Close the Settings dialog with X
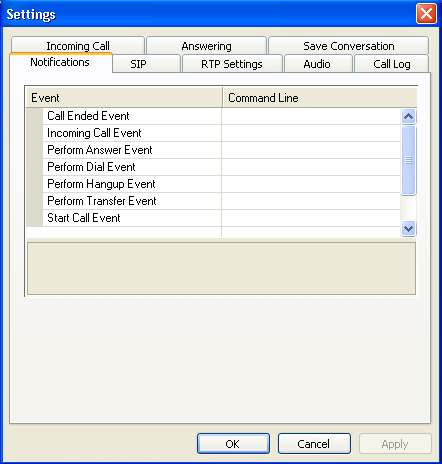 tap(426, 14)
